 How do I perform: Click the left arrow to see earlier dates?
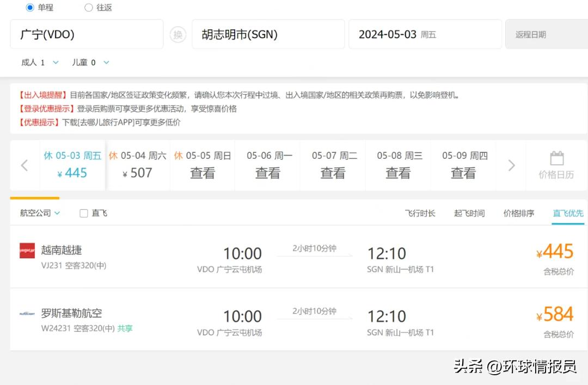tap(24, 165)
